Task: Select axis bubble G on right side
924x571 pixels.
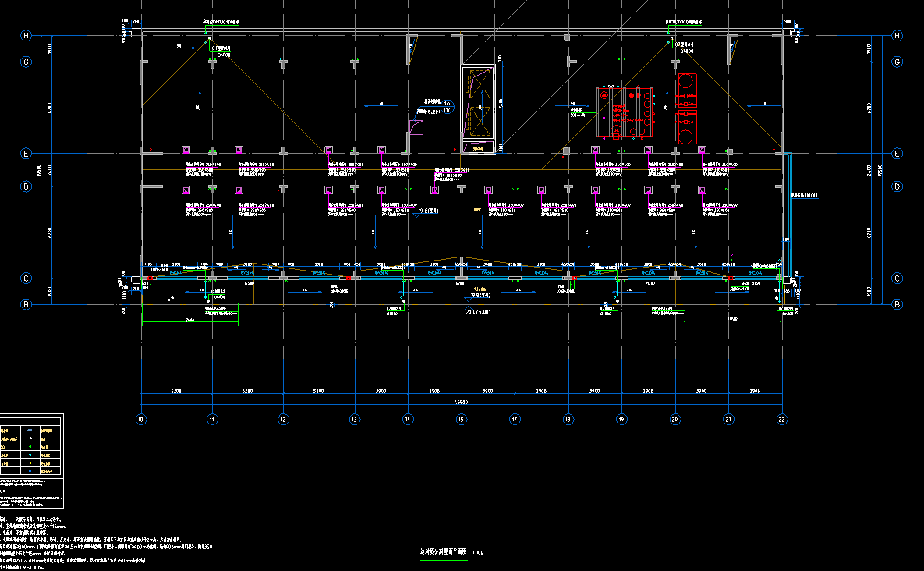Action: point(897,62)
